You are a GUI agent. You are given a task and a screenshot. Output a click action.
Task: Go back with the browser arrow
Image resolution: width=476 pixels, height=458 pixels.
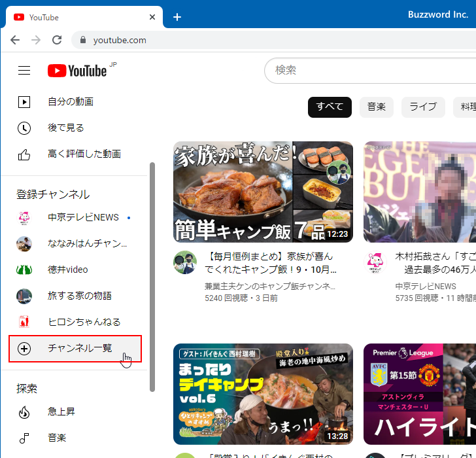pyautogui.click(x=15, y=40)
